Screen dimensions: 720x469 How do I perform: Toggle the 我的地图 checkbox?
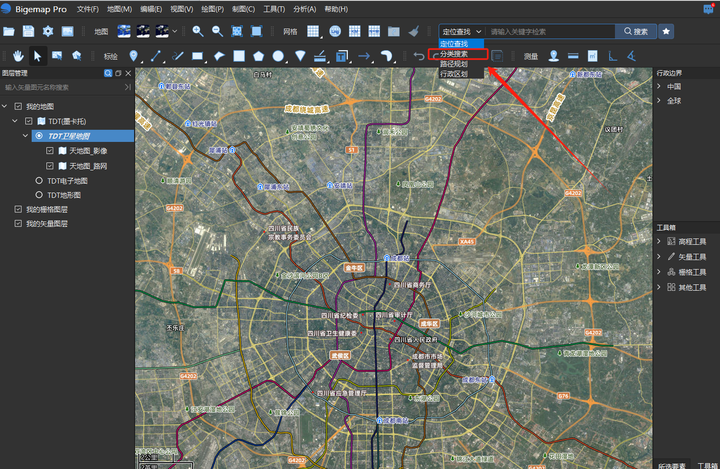coord(18,107)
